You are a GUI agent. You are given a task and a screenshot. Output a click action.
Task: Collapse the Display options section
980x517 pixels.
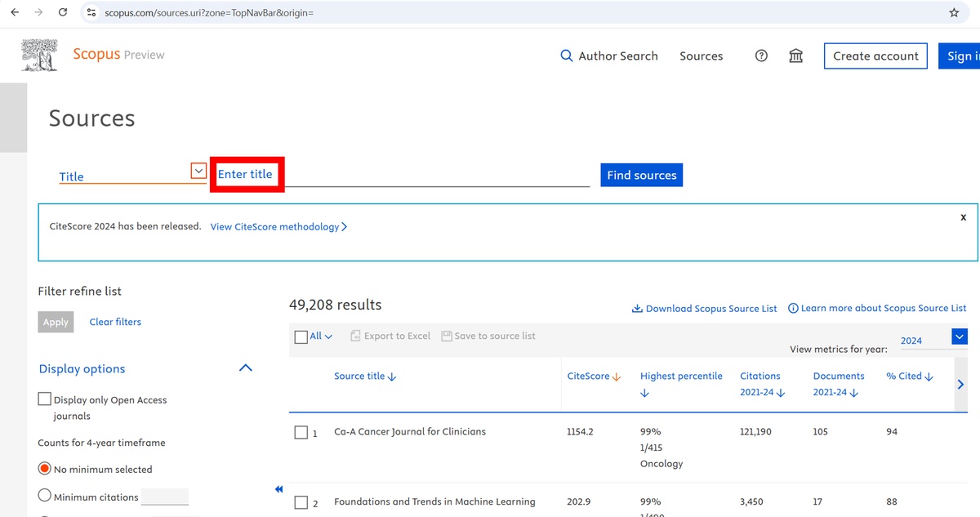pyautogui.click(x=245, y=368)
